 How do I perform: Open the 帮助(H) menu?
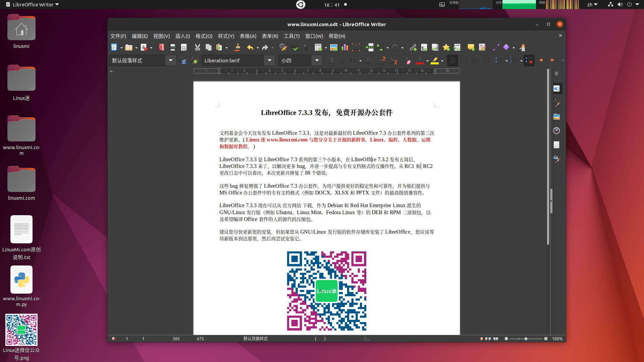337,36
